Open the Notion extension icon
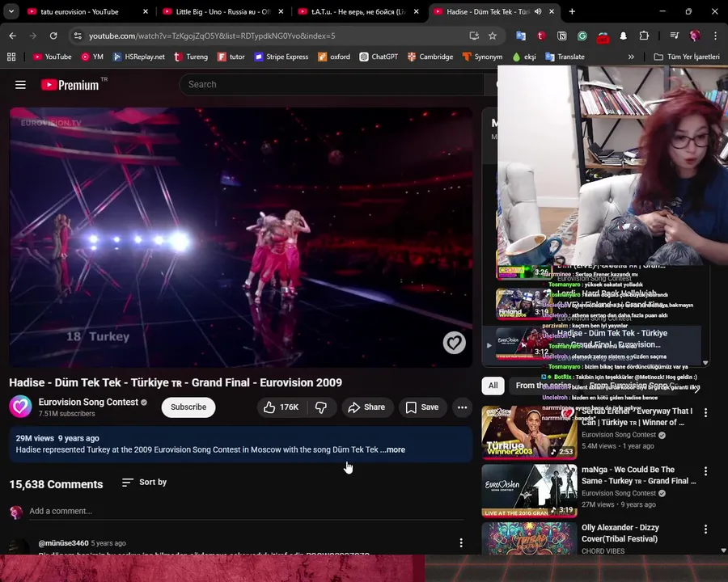 point(562,36)
